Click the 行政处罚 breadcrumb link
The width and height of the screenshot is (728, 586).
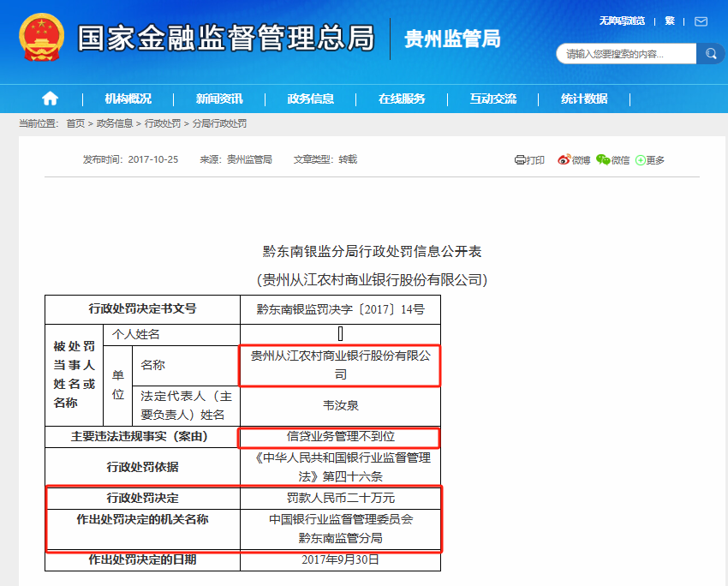(x=163, y=124)
